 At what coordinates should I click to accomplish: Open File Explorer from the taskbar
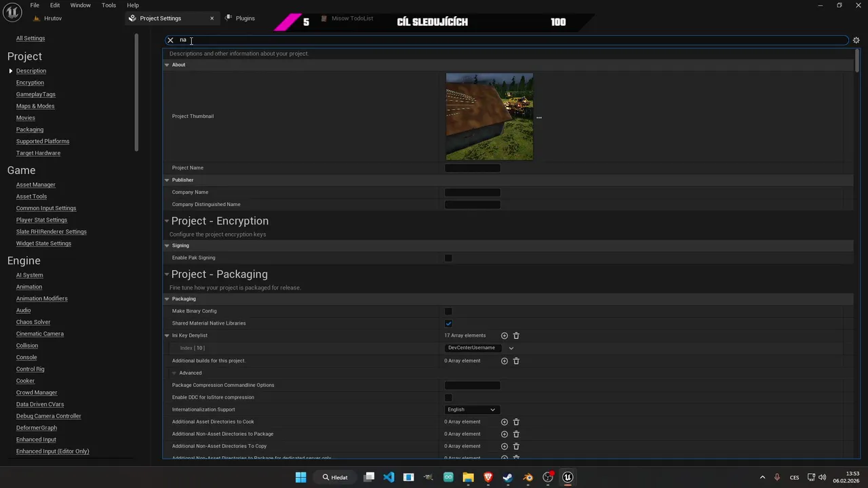point(468,477)
